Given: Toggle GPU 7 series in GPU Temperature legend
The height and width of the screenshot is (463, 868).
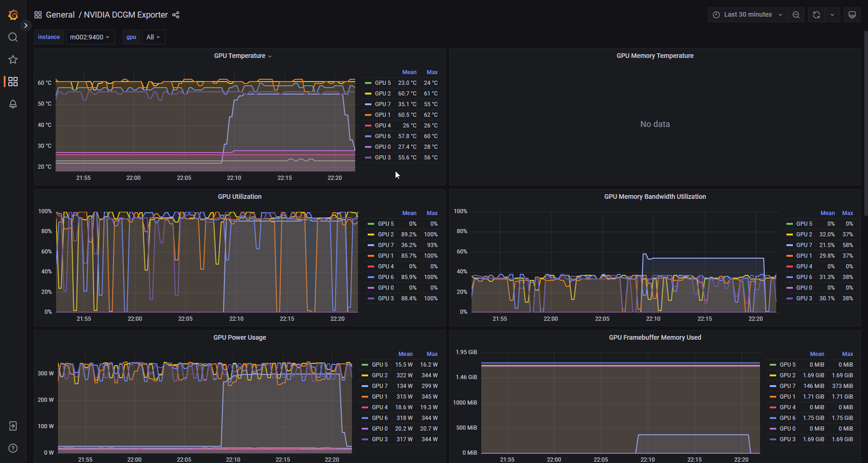Looking at the screenshot, I should [383, 104].
